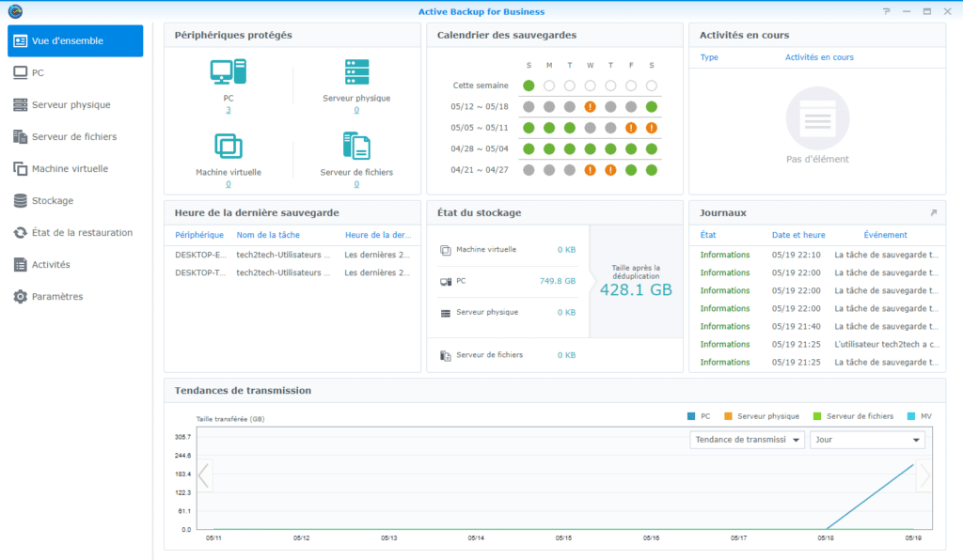Expand the Jour time period dropdown
This screenshot has width=963, height=560.
tap(866, 440)
